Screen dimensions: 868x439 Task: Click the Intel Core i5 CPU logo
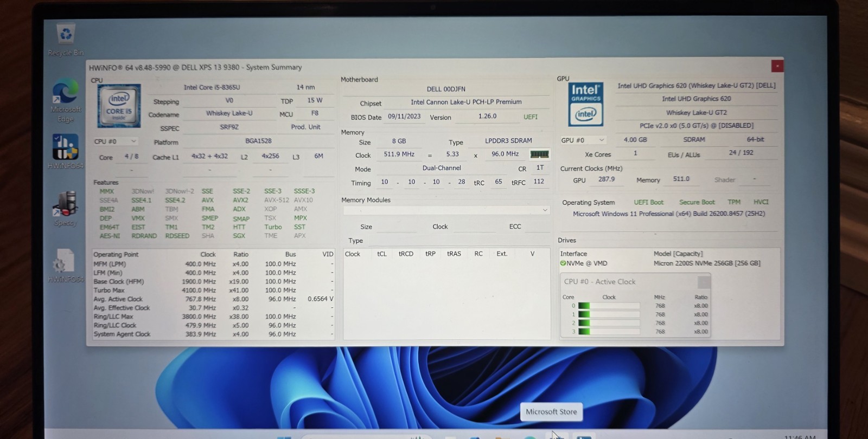pos(119,106)
